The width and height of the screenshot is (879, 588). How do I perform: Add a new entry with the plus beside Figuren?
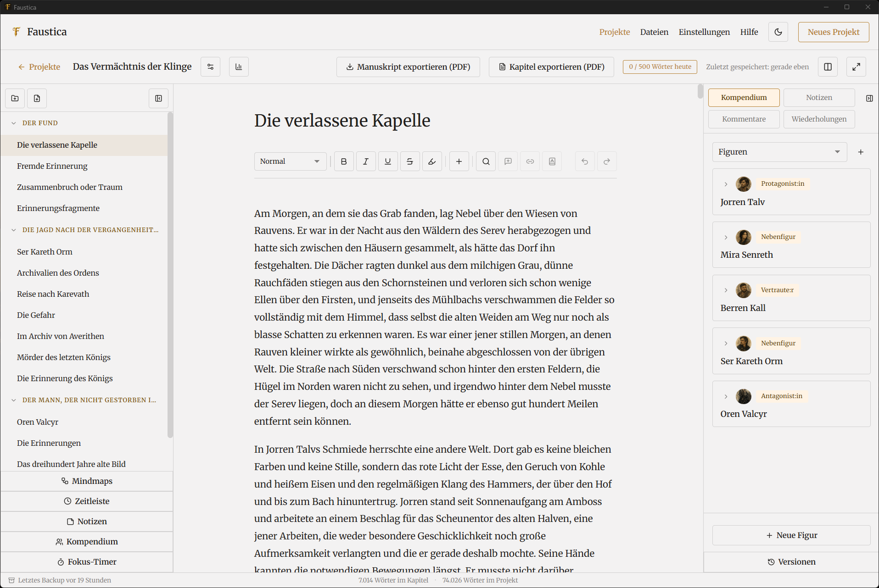(x=861, y=152)
